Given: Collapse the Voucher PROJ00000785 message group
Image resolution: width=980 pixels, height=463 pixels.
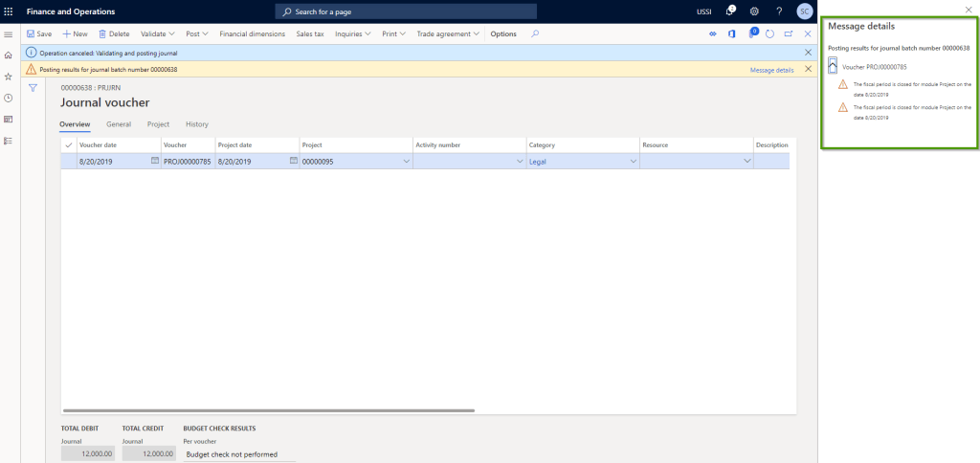Looking at the screenshot, I should pyautogui.click(x=833, y=65).
